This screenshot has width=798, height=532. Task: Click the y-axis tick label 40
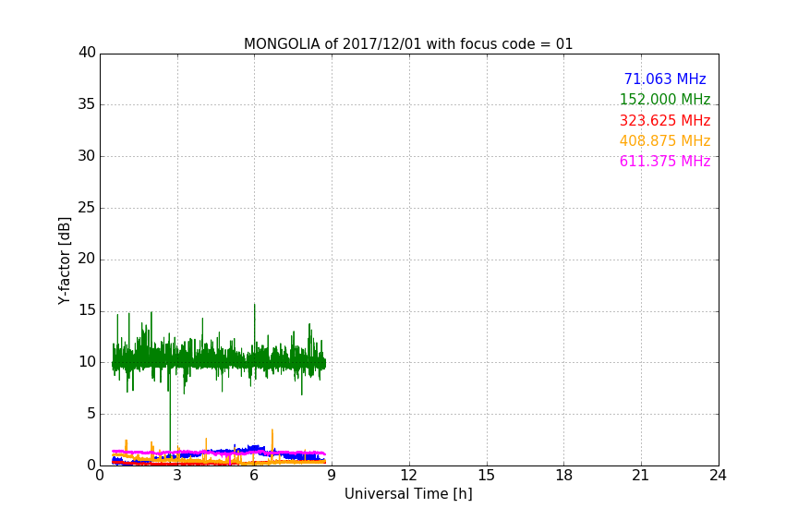87,53
